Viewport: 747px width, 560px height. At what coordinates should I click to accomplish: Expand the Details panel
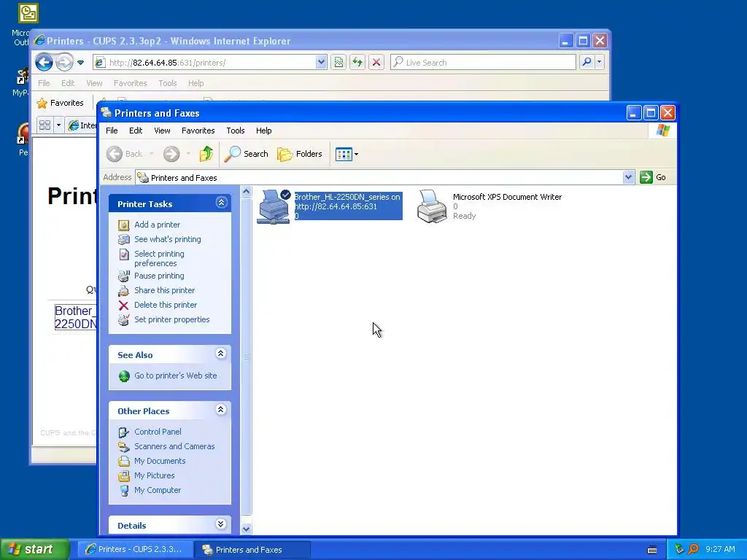pos(220,524)
